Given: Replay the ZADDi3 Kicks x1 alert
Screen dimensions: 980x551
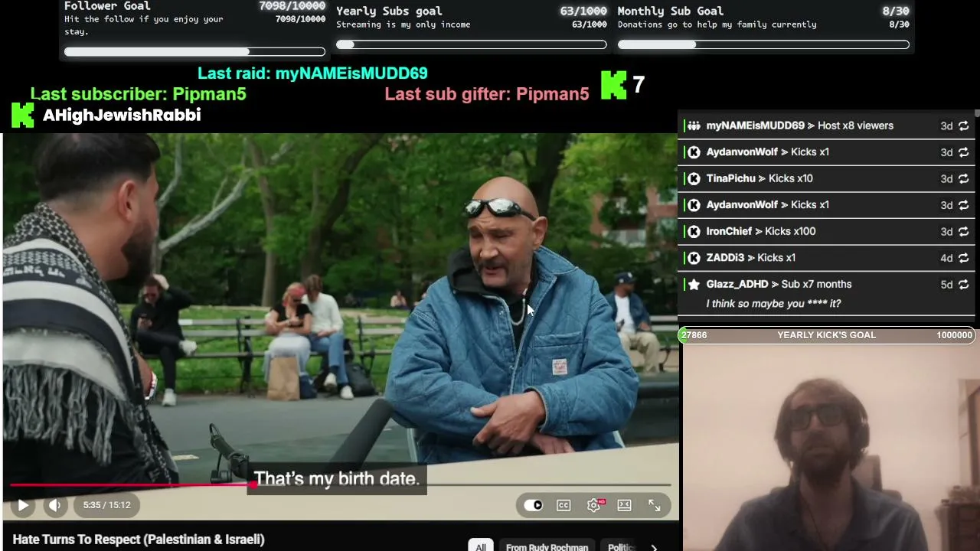Looking at the screenshot, I should (x=964, y=258).
